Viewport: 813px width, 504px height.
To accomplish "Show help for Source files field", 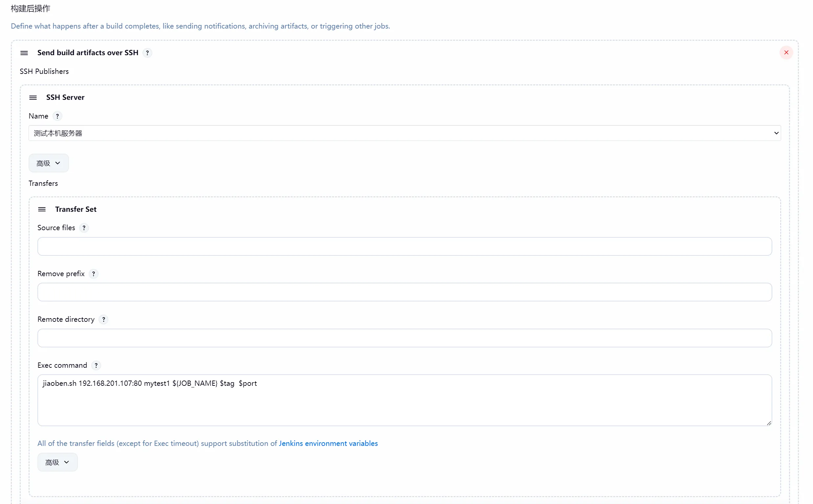I will point(84,228).
